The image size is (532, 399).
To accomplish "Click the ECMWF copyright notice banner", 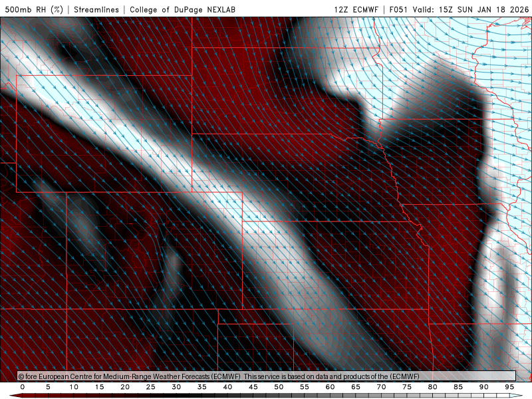I will [267, 376].
